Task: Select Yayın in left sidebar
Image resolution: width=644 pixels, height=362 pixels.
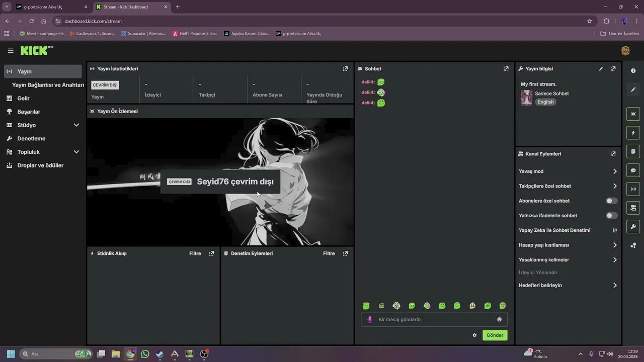Action: (42, 71)
